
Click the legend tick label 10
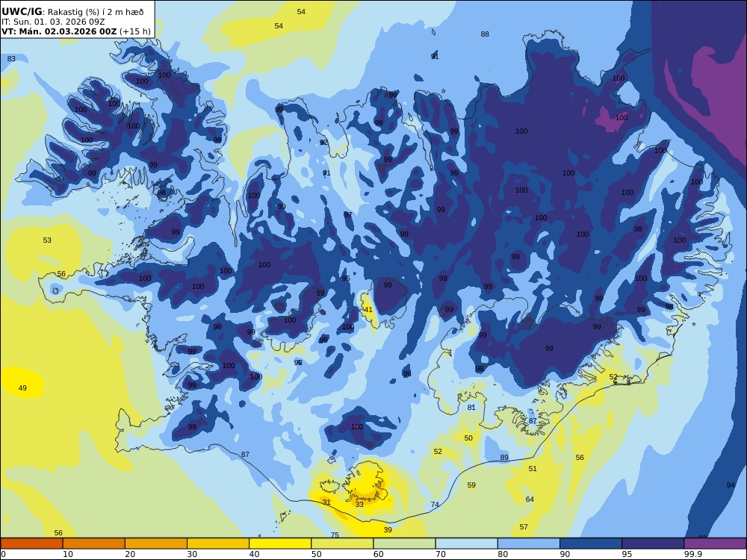[x=68, y=554]
